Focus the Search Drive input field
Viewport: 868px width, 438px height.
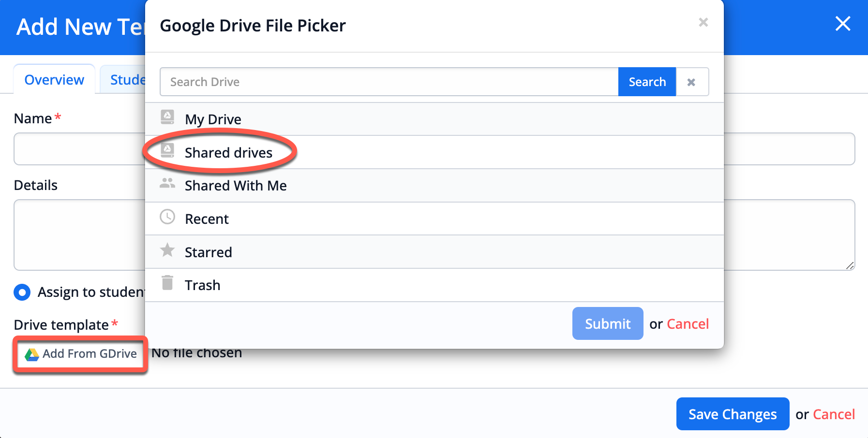tap(389, 82)
